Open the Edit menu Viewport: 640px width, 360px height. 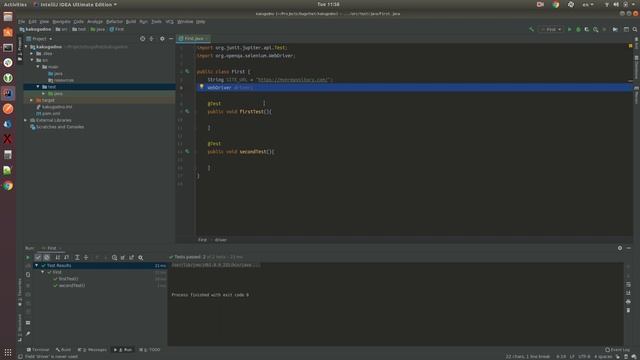tap(32, 22)
